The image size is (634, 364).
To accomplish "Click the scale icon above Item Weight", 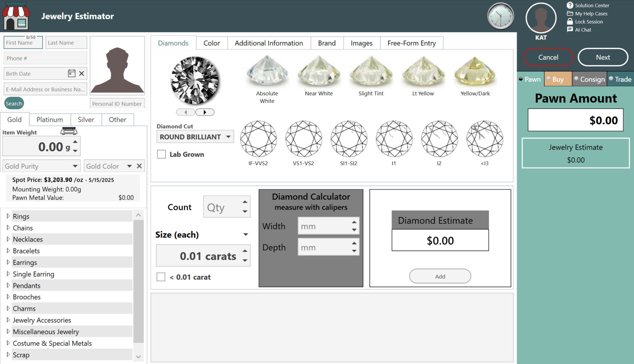I will point(69,131).
